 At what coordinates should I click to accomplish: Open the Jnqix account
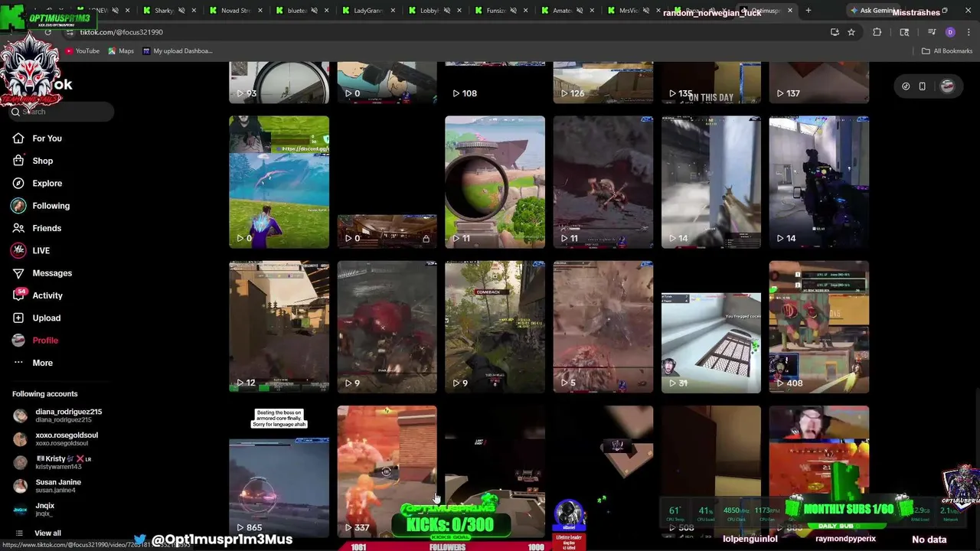pyautogui.click(x=44, y=509)
